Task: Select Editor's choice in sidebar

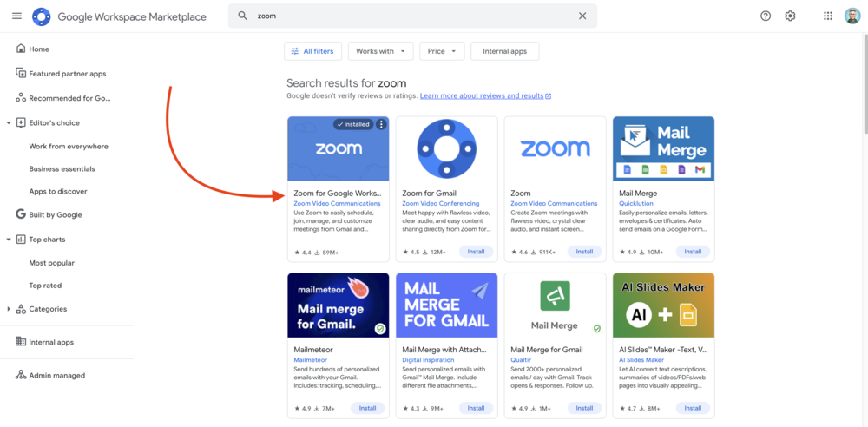Action: click(x=54, y=123)
